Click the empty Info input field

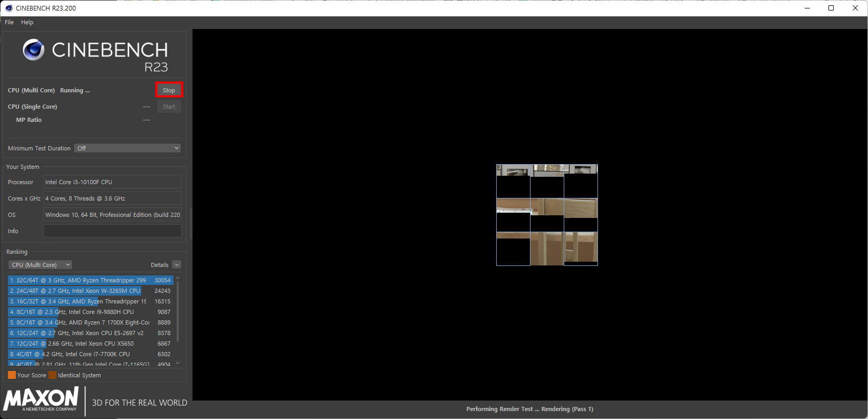(x=112, y=231)
